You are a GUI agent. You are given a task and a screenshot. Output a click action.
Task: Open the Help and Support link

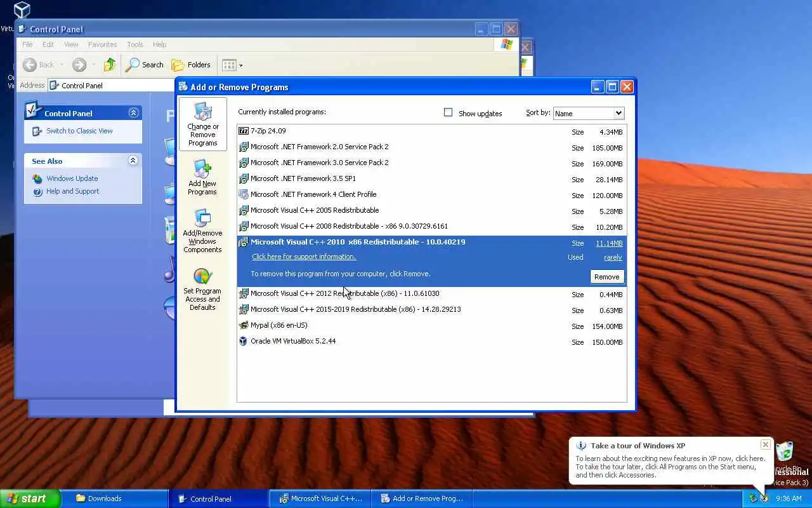click(x=72, y=191)
